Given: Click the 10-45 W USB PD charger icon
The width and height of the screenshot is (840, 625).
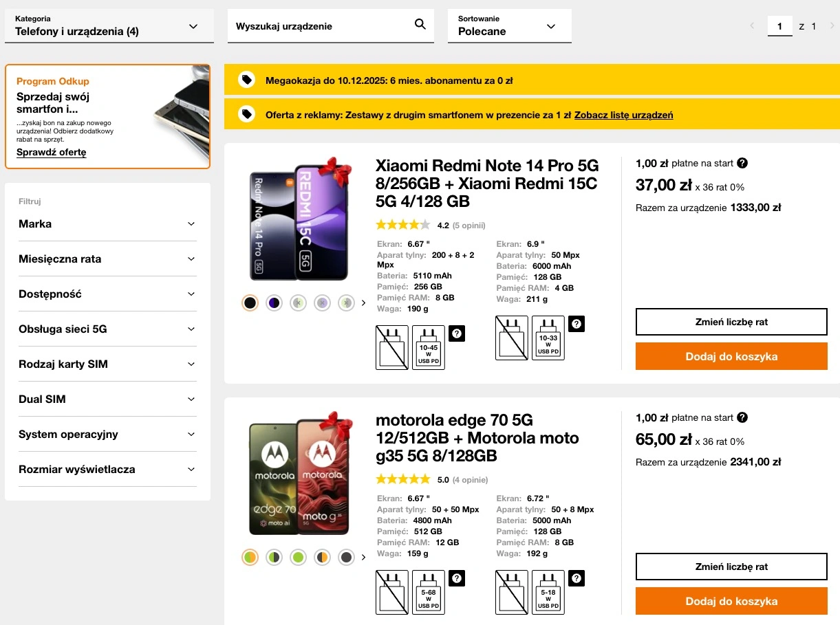Looking at the screenshot, I should (x=428, y=348).
